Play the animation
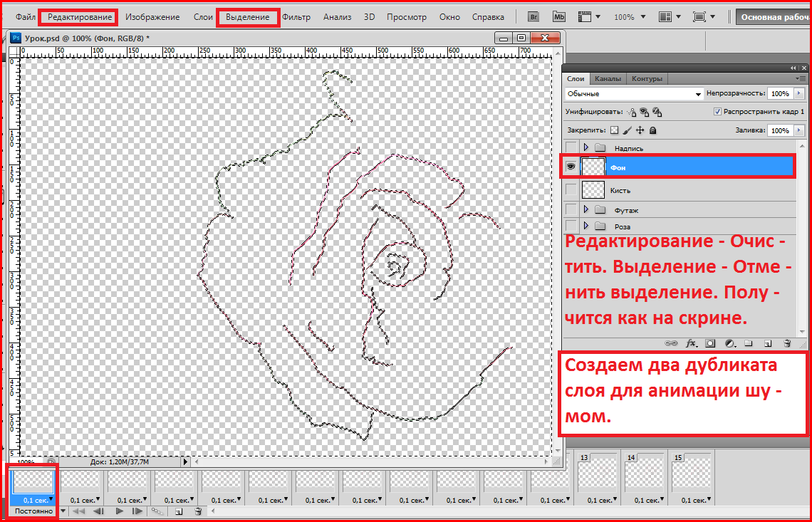 tap(119, 511)
